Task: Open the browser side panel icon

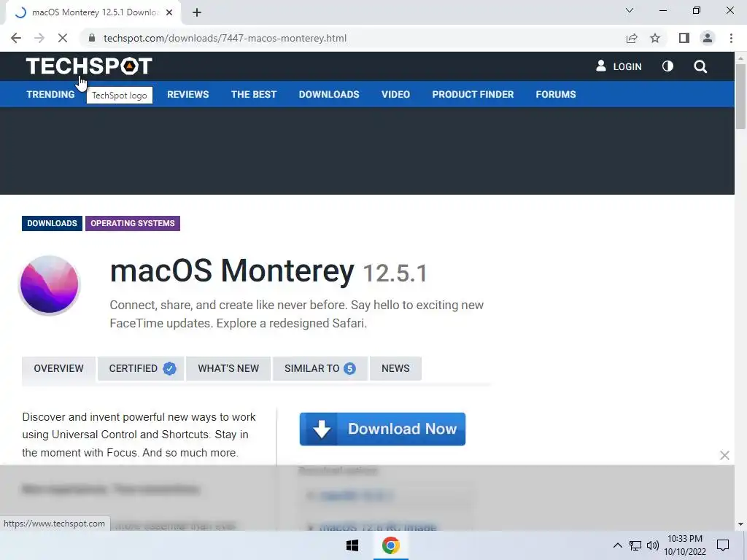Action: (x=684, y=38)
